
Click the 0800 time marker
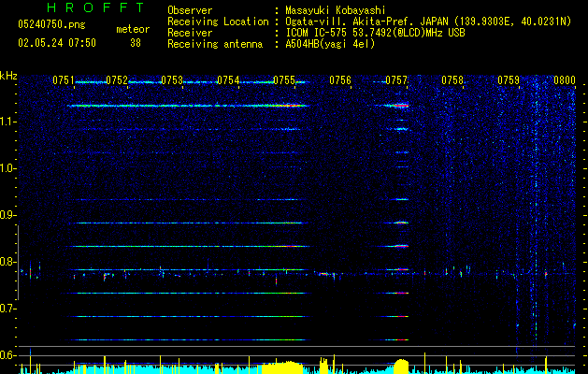pos(565,80)
